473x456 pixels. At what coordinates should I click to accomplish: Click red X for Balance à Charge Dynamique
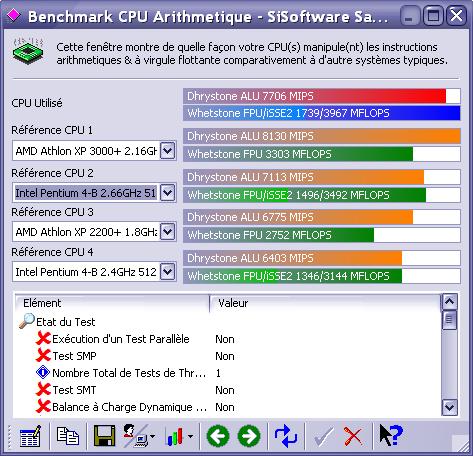click(x=43, y=406)
